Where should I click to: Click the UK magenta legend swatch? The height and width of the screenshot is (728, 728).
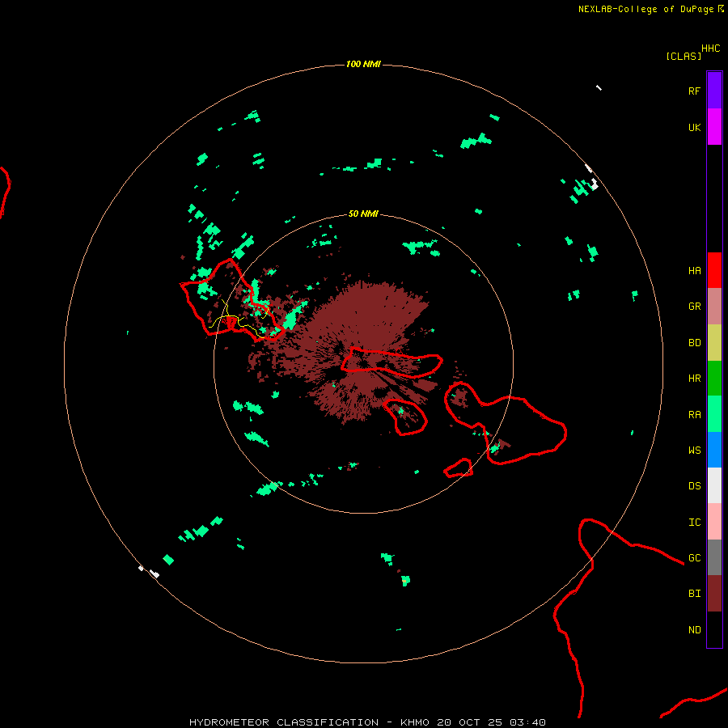[714, 127]
